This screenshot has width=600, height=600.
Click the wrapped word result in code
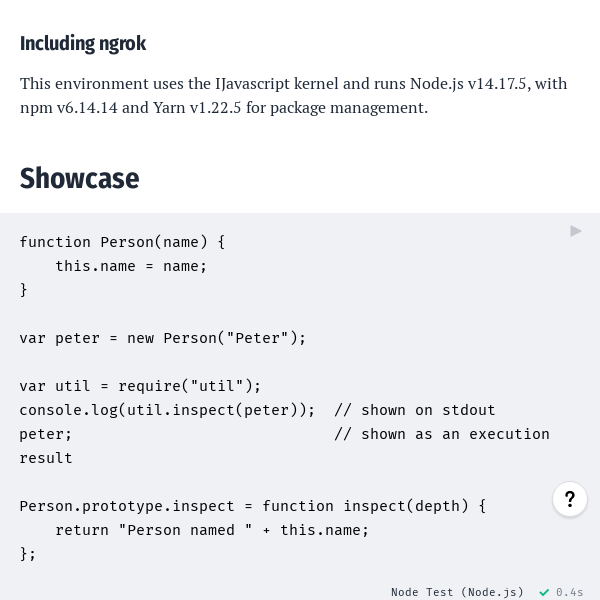pyautogui.click(x=46, y=458)
